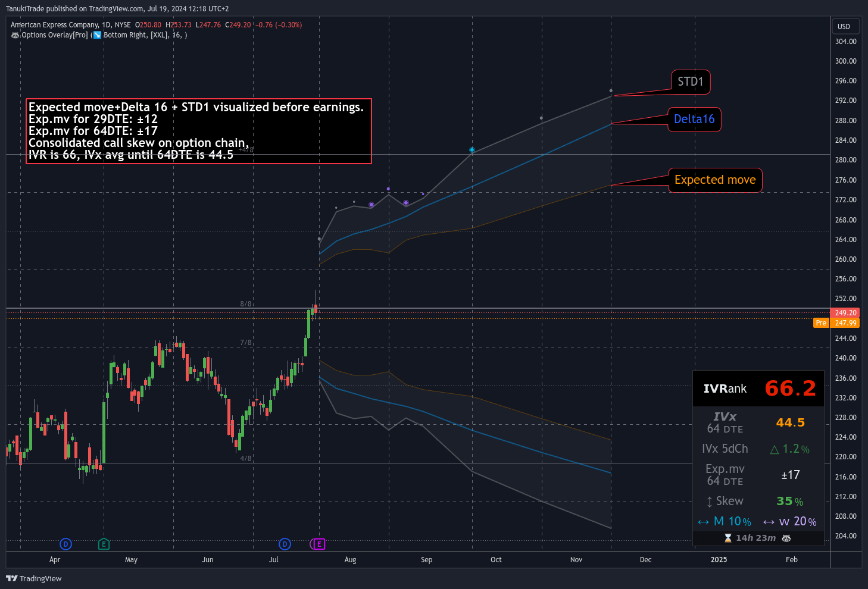Viewport: 868px width, 589px height.
Task: Click the raccoon icon beside Options Overlay[Pro]
Action: point(15,35)
